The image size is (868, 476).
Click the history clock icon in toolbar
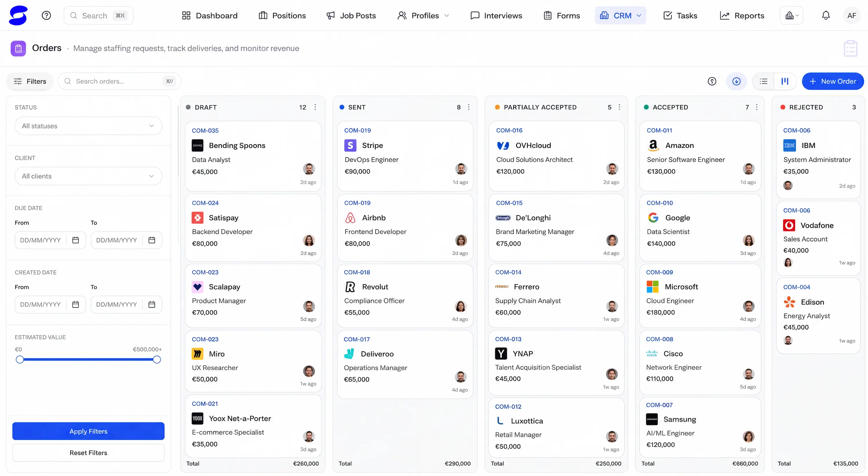click(712, 81)
